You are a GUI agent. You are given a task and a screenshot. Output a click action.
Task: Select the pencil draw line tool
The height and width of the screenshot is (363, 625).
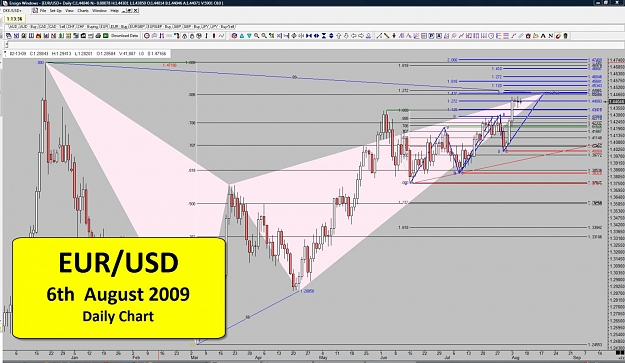click(379, 36)
